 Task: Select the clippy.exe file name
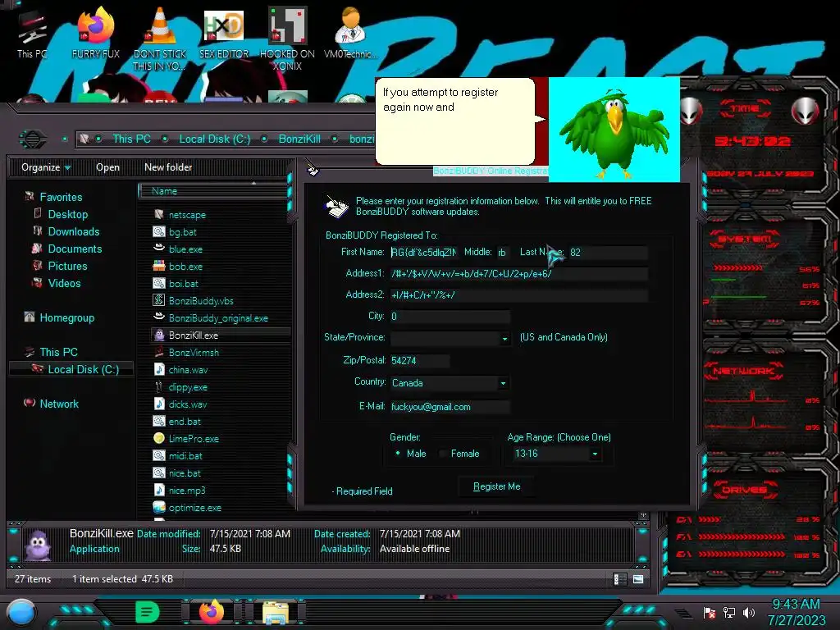click(x=188, y=386)
